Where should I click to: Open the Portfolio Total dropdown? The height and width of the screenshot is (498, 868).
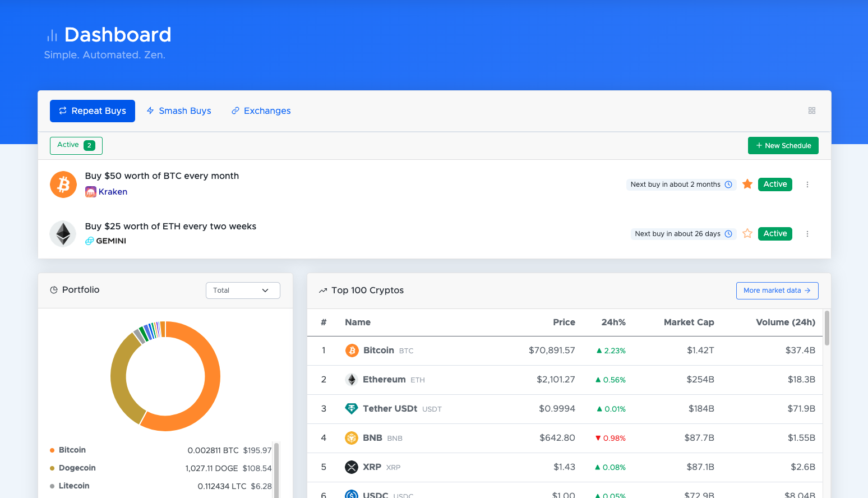[243, 290]
